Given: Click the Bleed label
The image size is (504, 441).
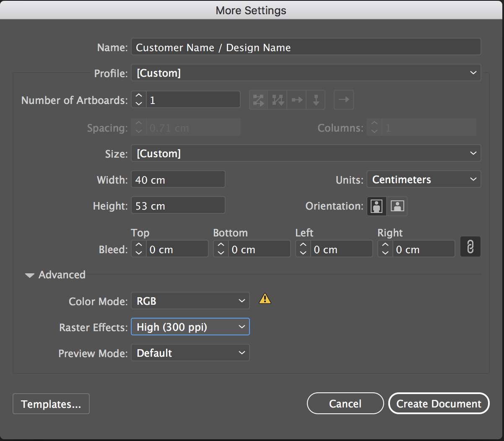Looking at the screenshot, I should [x=113, y=249].
